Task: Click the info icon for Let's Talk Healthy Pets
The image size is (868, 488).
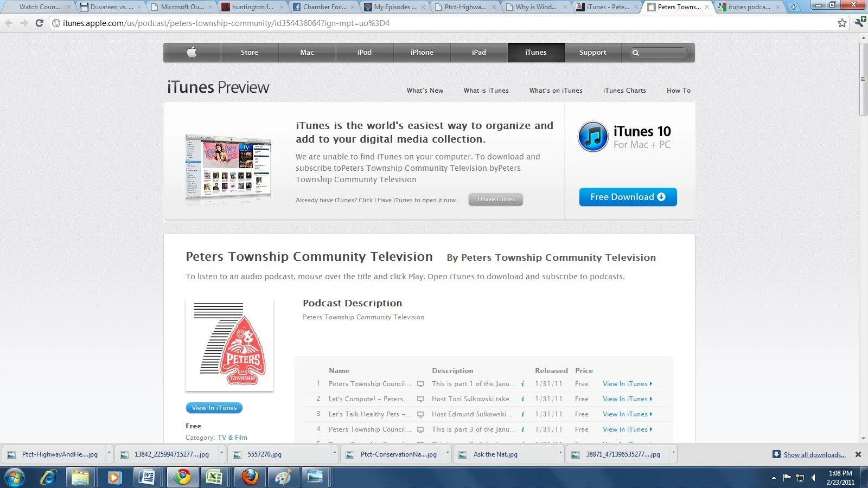Action: tap(522, 414)
